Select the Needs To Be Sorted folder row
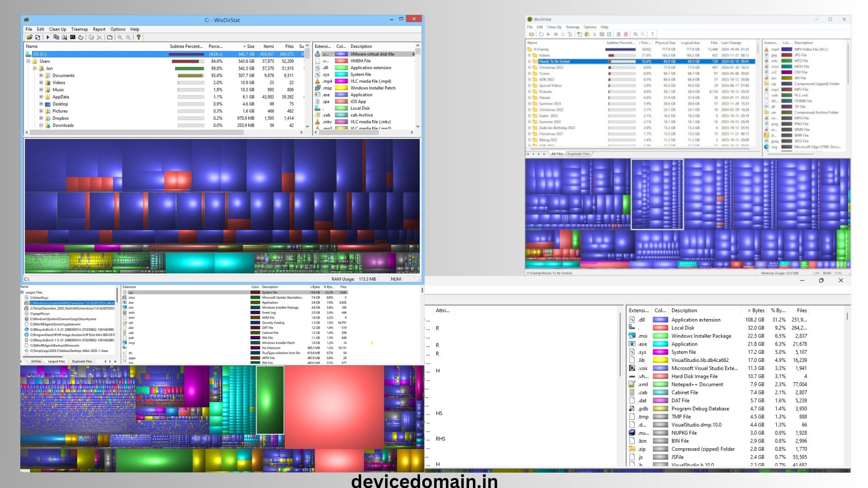The width and height of the screenshot is (868, 488). tap(554, 61)
